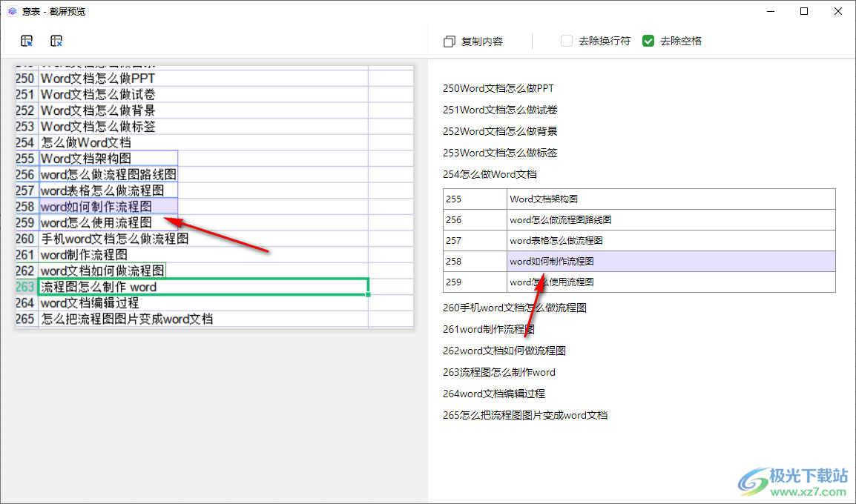Click result line 252Word文档怎么做背景
Image resolution: width=856 pixels, height=504 pixels.
(500, 131)
